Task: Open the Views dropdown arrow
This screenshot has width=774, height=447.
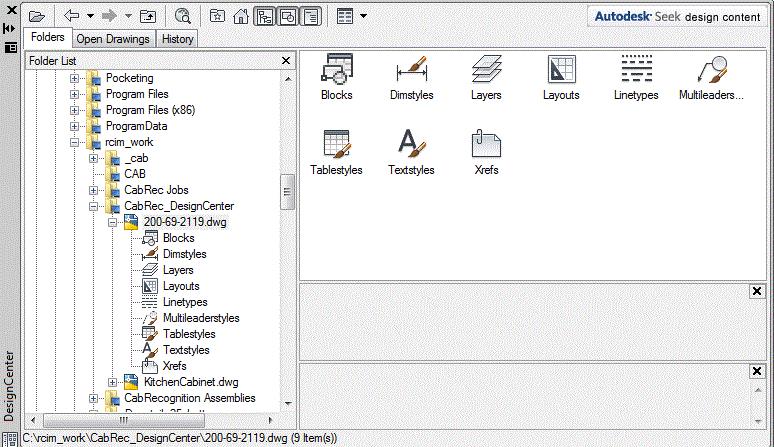Action: point(363,16)
